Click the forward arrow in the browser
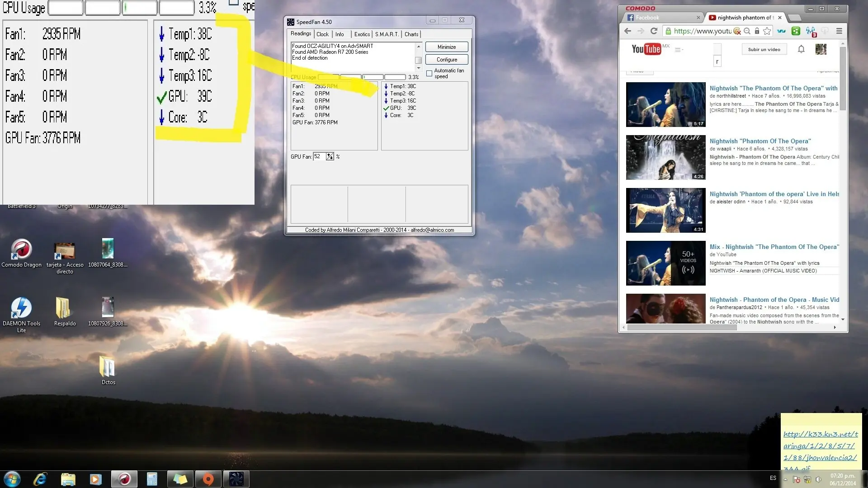This screenshot has height=488, width=868. pos(641,31)
